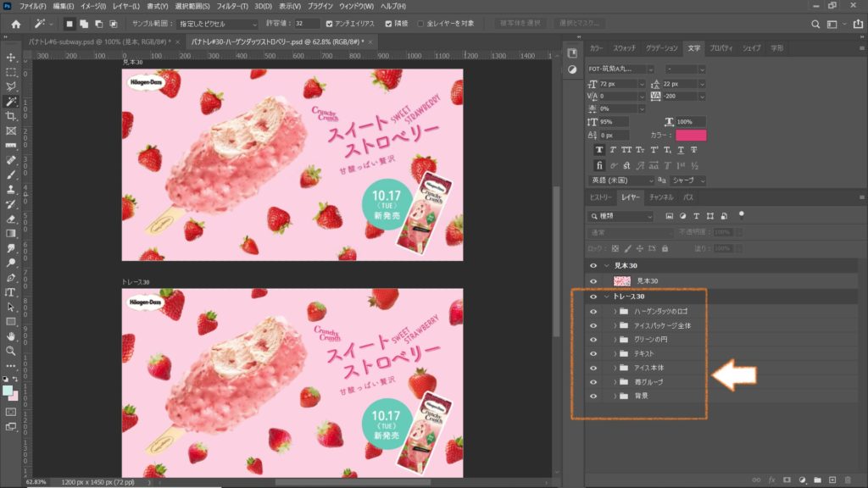Screen dimensions: 868x488
Task: Select the Move tool in the toolbox
Action: (11, 58)
